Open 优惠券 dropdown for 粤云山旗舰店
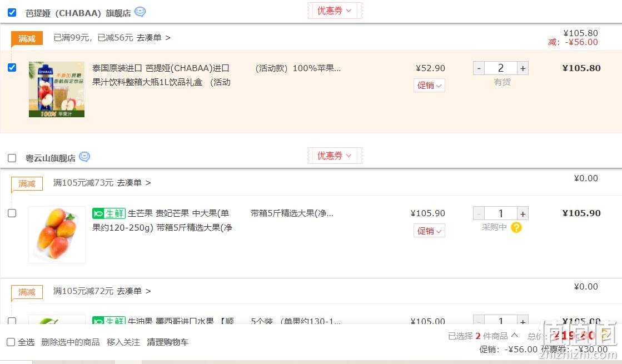622x364 pixels. coord(335,156)
